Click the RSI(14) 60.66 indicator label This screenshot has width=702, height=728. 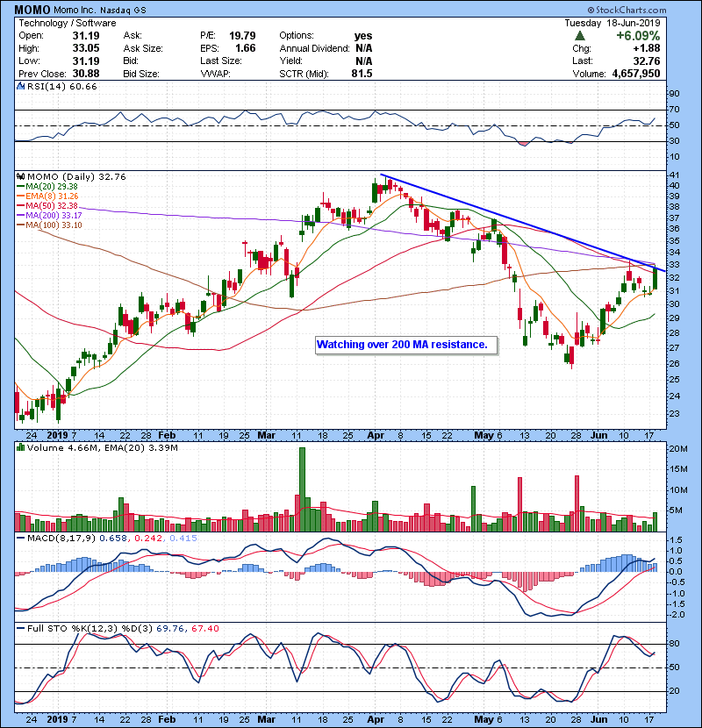61,86
